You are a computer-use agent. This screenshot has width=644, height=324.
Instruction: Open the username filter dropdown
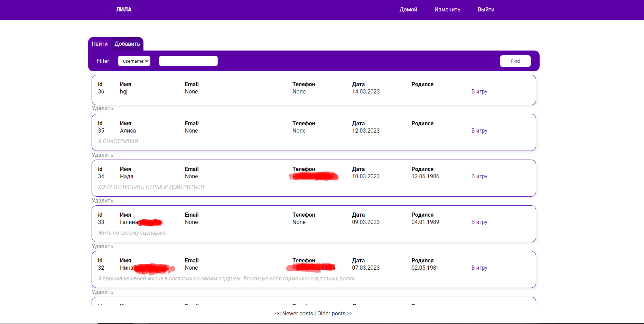(134, 61)
